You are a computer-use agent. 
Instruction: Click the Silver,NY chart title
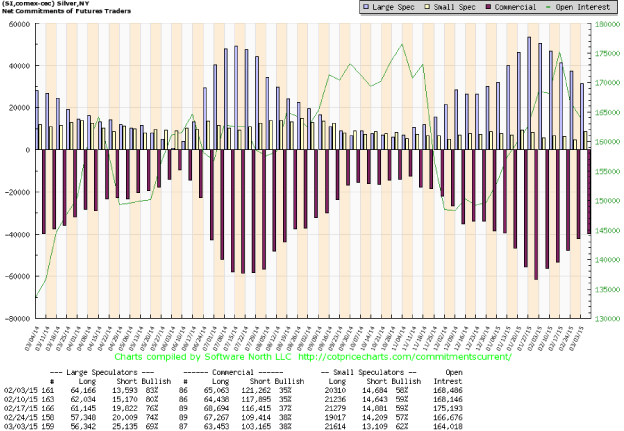[43, 4]
